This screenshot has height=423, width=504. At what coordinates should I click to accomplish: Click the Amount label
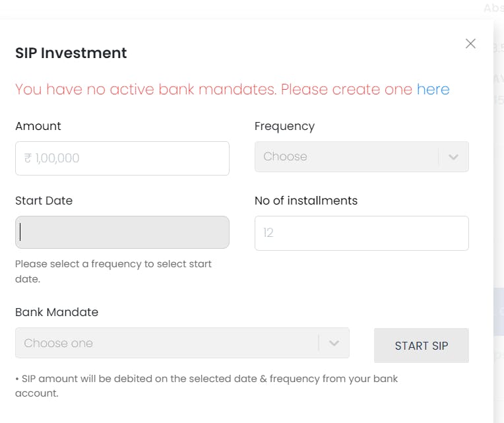38,126
